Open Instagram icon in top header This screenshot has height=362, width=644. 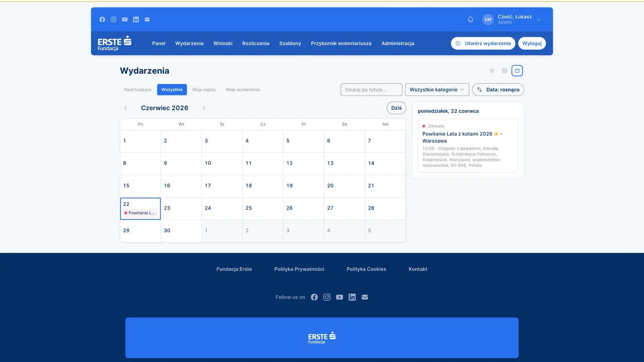[x=114, y=20]
